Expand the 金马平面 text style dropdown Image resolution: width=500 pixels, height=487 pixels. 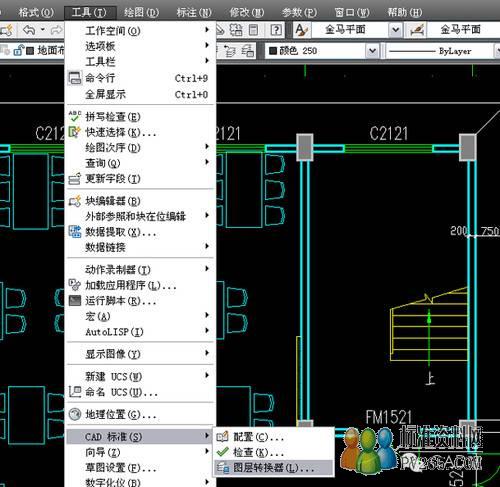click(x=395, y=30)
